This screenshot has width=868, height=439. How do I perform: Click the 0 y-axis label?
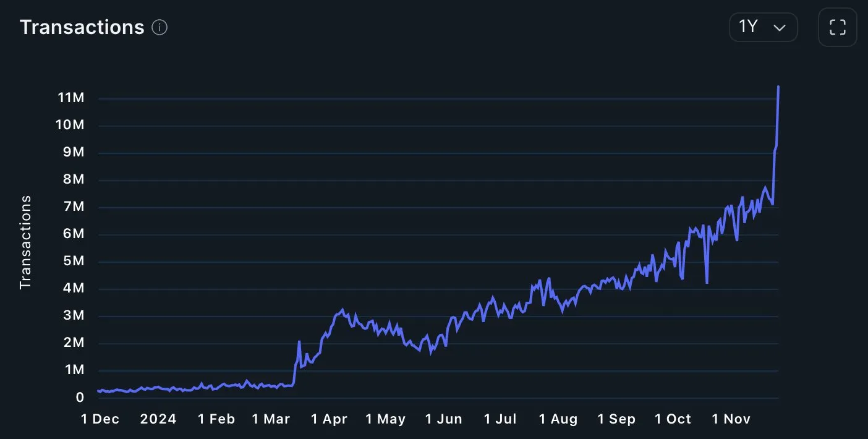pos(80,398)
